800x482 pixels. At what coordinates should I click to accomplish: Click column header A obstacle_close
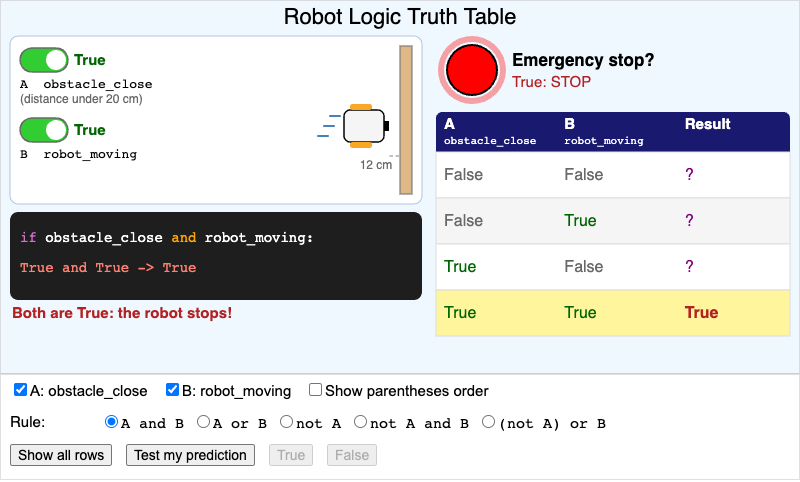(x=490, y=132)
